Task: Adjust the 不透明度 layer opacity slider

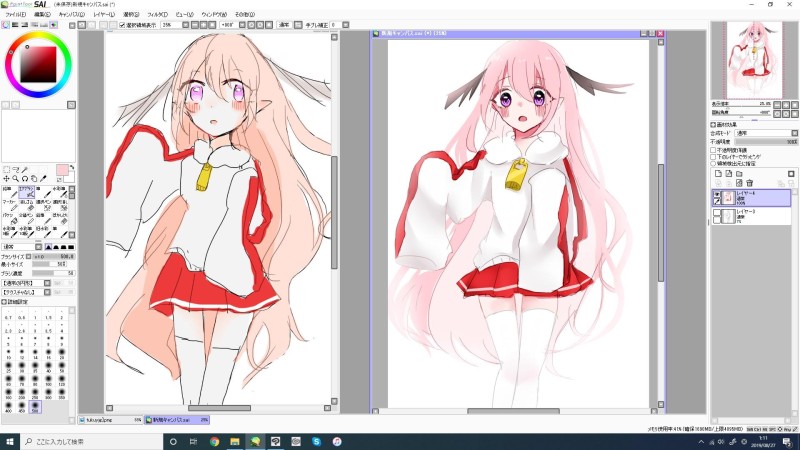Action: click(766, 141)
